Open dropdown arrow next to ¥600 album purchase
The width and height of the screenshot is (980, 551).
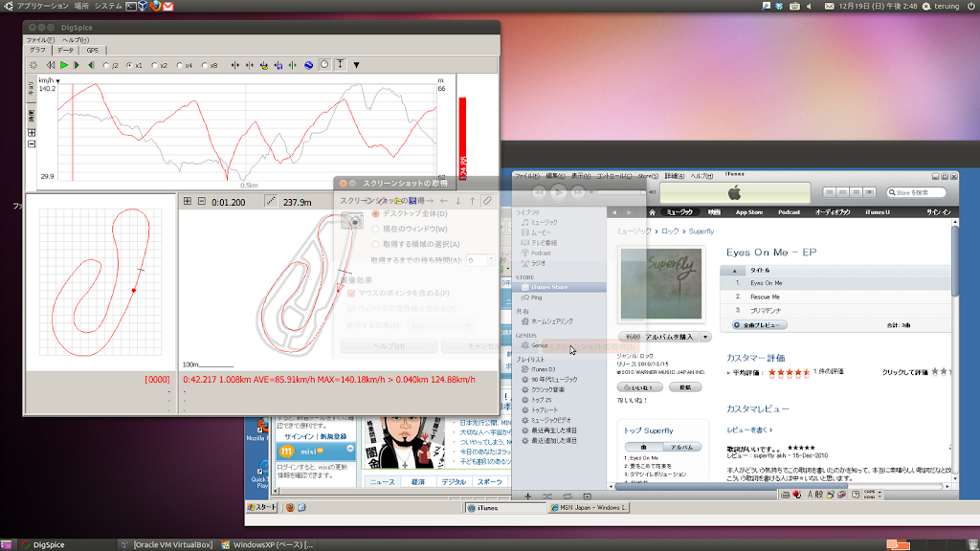[705, 337]
